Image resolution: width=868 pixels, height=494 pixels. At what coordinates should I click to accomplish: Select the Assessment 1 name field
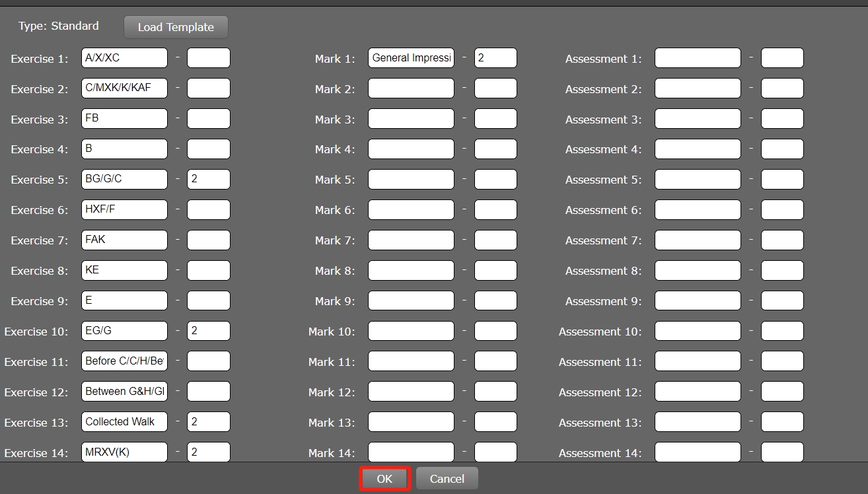pyautogui.click(x=698, y=58)
